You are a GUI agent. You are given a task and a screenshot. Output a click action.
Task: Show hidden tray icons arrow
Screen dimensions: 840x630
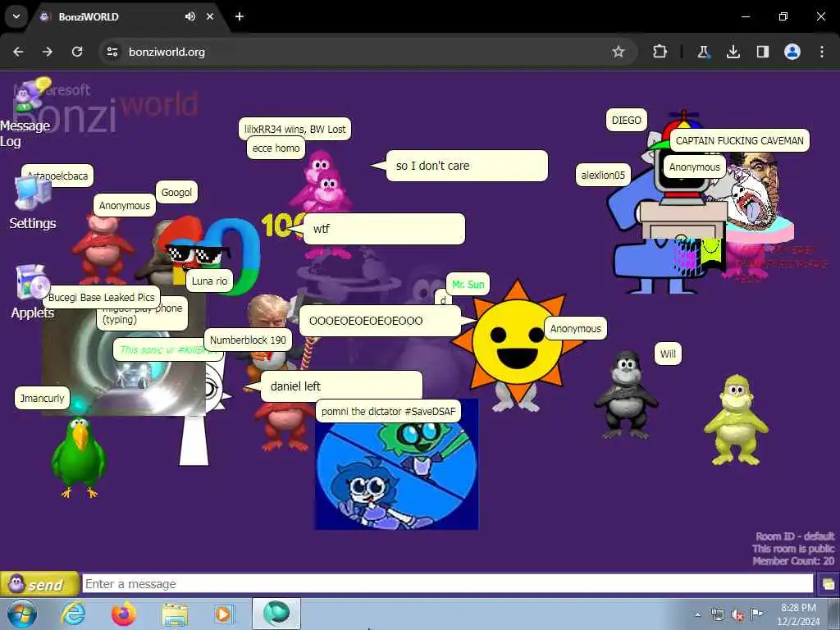tap(697, 614)
